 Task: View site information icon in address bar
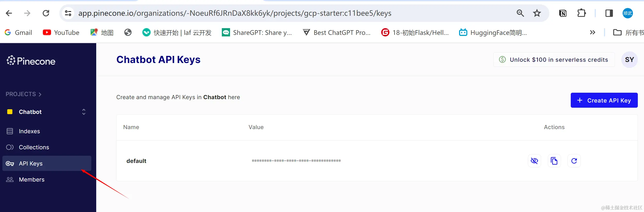click(68, 13)
